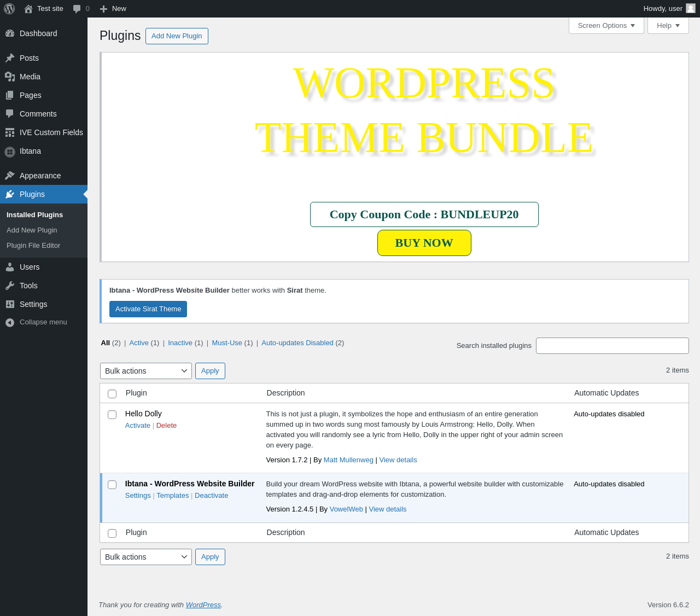Open Ibtana plugin Templates link
Screen dimensions: 700x616
coord(173,496)
